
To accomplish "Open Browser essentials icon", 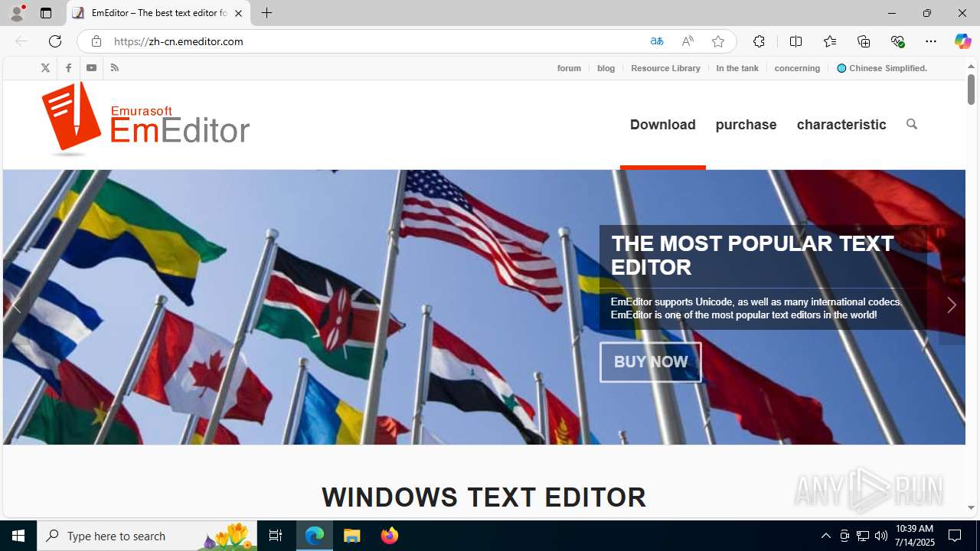I will pyautogui.click(x=897, y=41).
